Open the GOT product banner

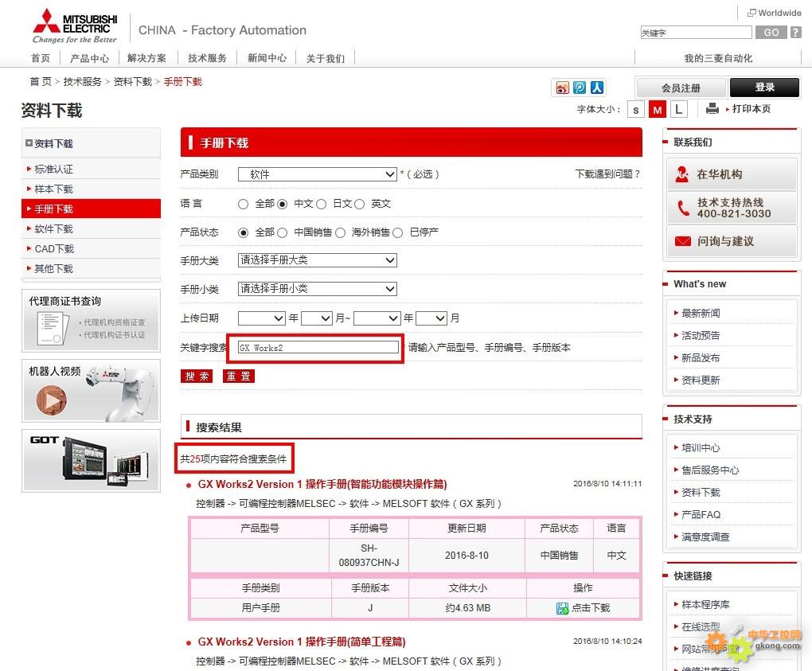click(91, 460)
